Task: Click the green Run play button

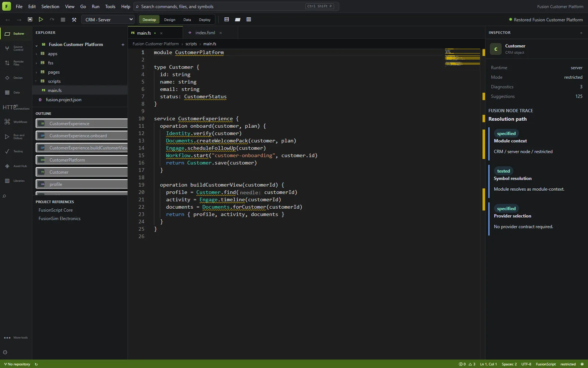Action: pyautogui.click(x=41, y=20)
